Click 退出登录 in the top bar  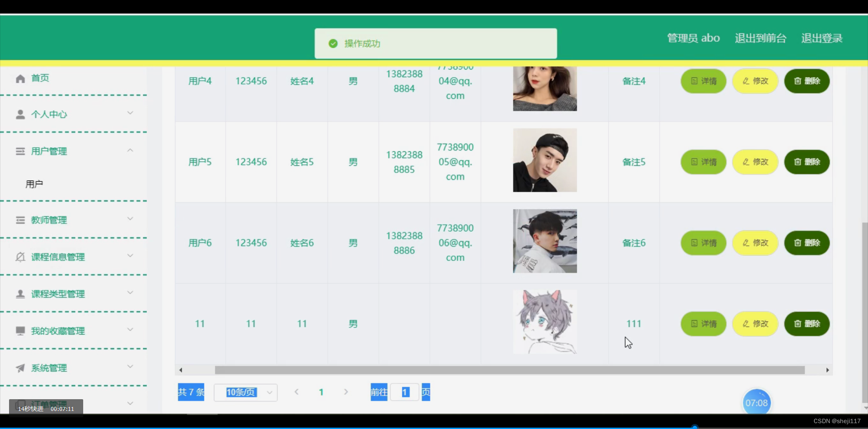821,38
